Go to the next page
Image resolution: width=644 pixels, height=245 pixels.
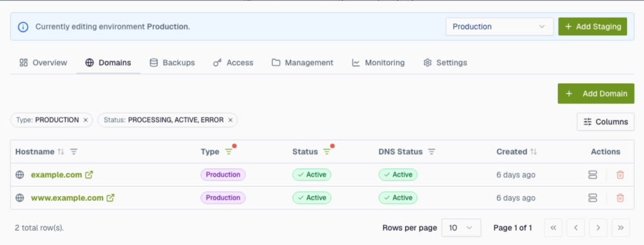coord(599,228)
